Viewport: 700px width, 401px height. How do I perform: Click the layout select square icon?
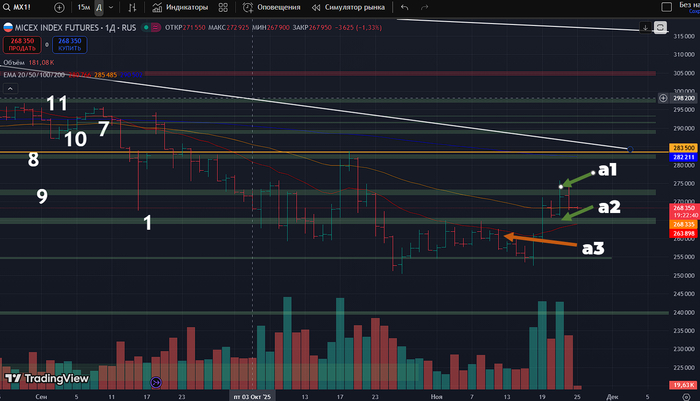664,7
